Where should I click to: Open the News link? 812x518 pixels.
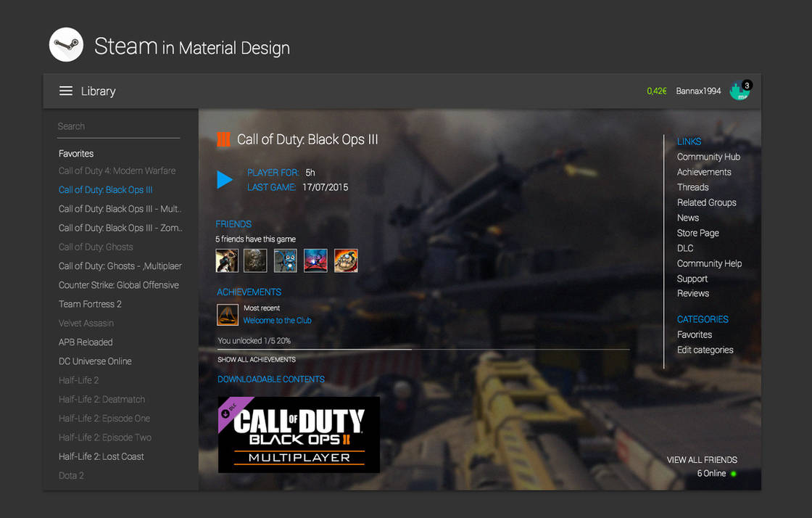coord(688,218)
